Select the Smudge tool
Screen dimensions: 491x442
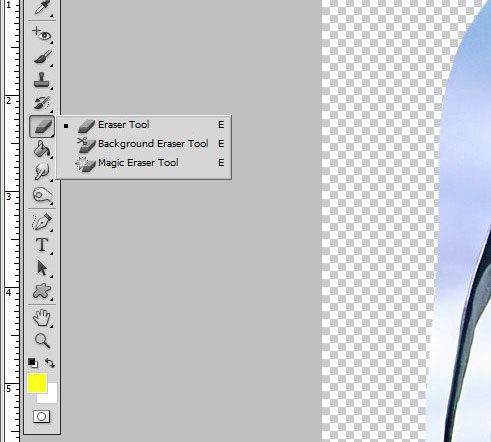pos(42,171)
